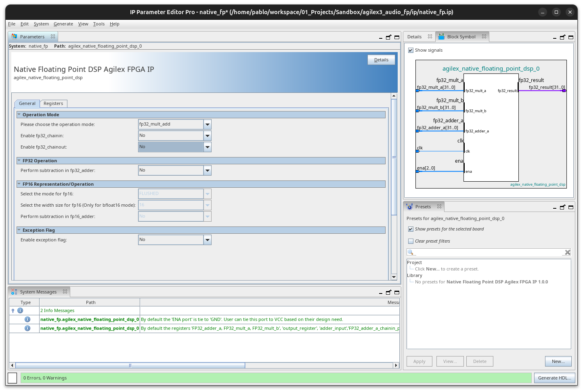Open the operation mode dropdown showing fp32_mult_add

coord(207,124)
